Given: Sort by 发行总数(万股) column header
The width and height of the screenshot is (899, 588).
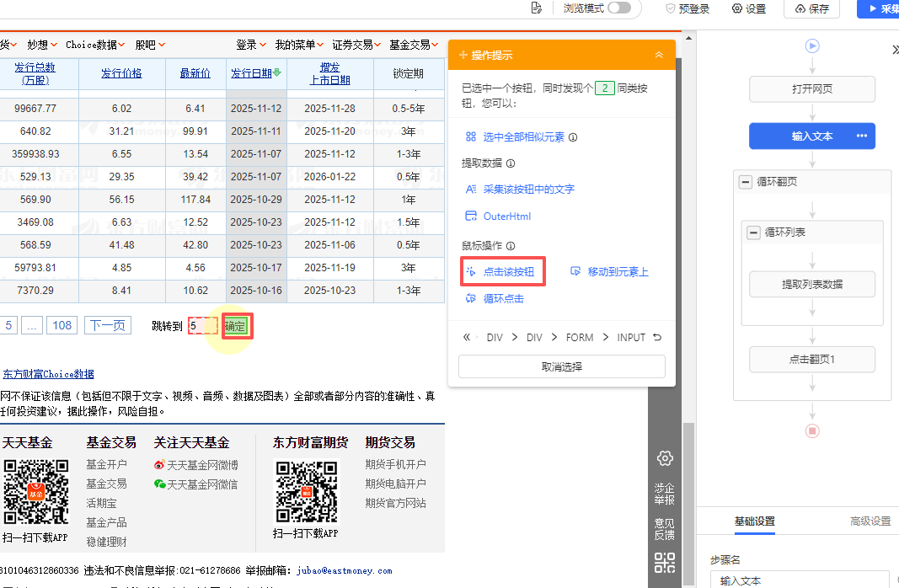Looking at the screenshot, I should pyautogui.click(x=35, y=73).
